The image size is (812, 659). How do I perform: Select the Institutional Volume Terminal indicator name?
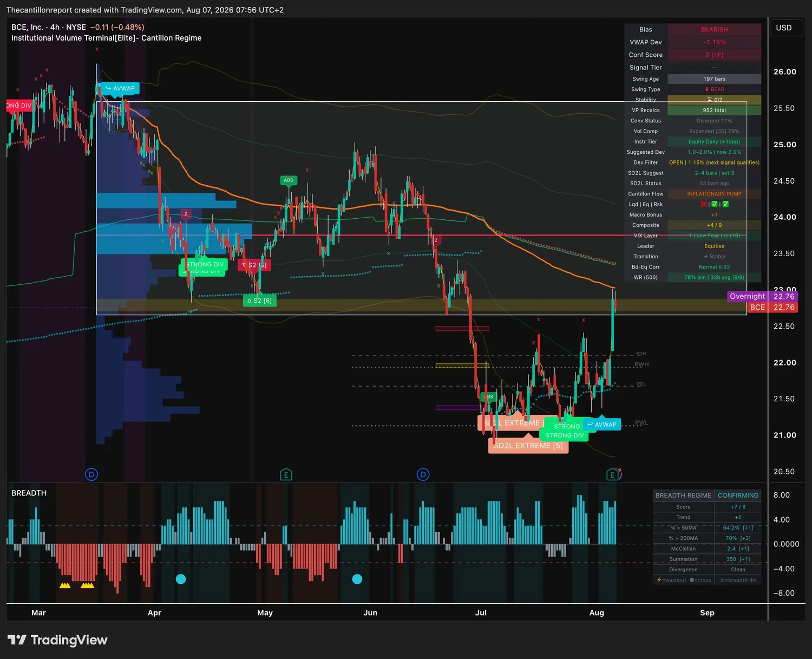(x=107, y=38)
